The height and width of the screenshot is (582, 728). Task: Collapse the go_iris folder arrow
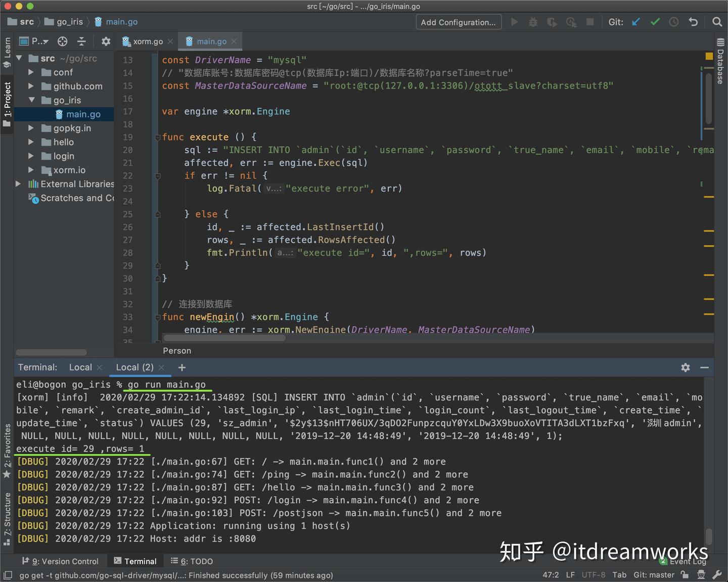point(32,100)
